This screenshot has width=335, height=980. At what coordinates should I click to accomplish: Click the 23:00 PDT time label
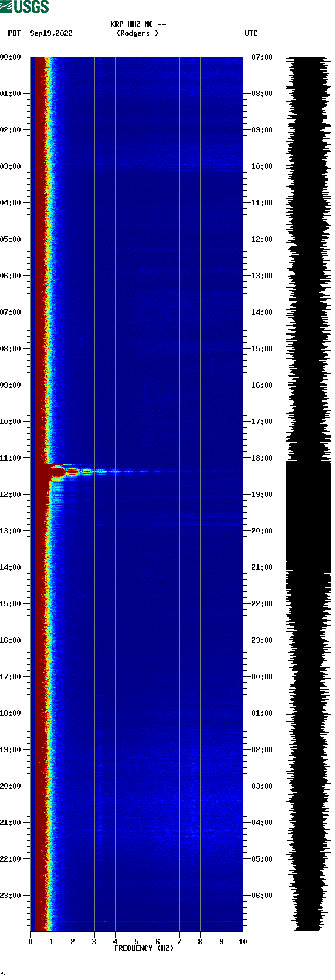click(10, 896)
